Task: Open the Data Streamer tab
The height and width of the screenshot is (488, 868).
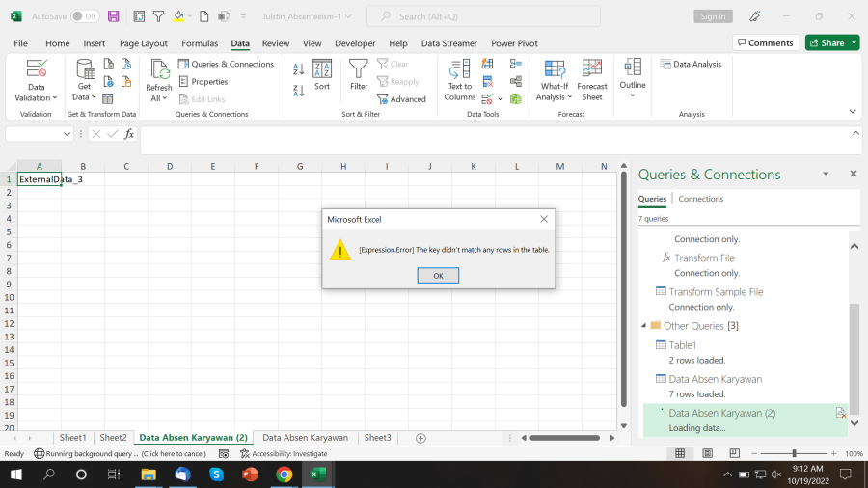Action: 448,43
